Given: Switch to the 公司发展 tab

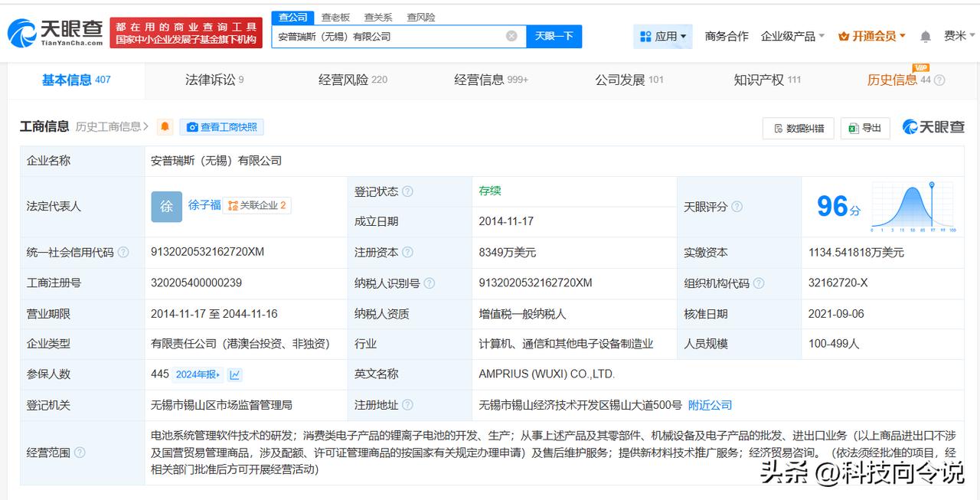Looking at the screenshot, I should click(629, 80).
